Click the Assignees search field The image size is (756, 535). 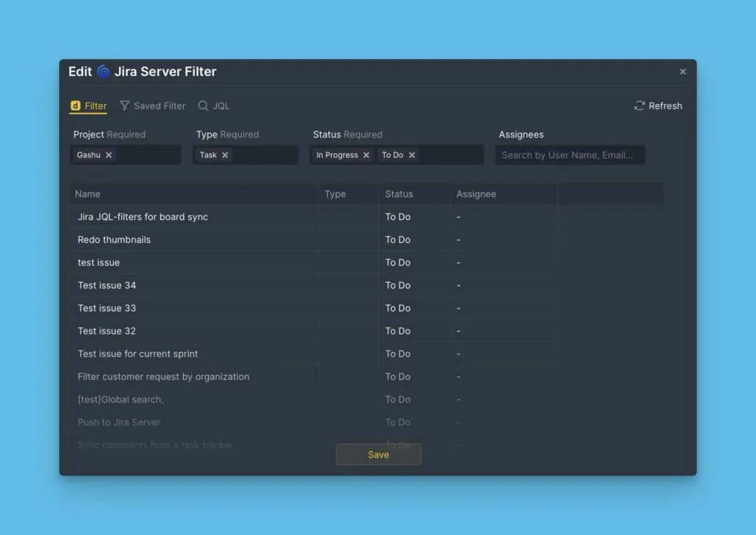[x=569, y=155]
